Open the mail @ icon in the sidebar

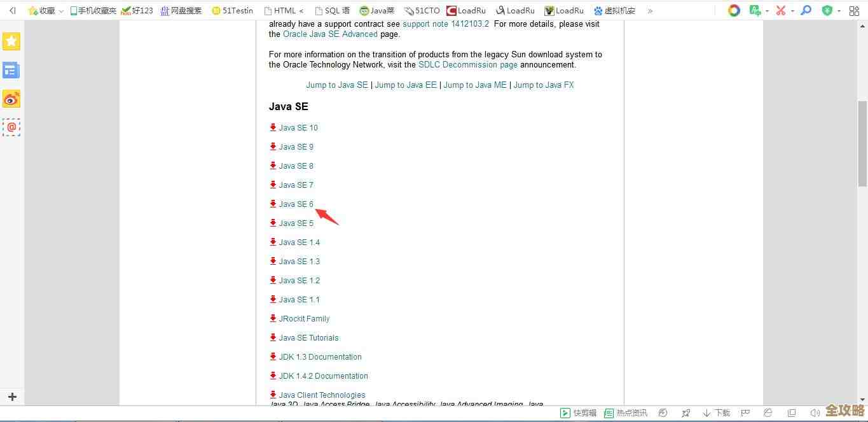pos(11,127)
